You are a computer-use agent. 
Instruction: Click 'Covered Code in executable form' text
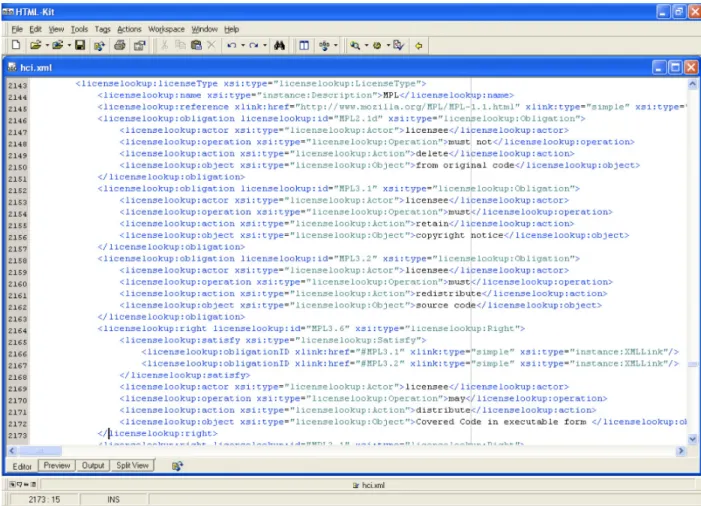click(x=501, y=422)
